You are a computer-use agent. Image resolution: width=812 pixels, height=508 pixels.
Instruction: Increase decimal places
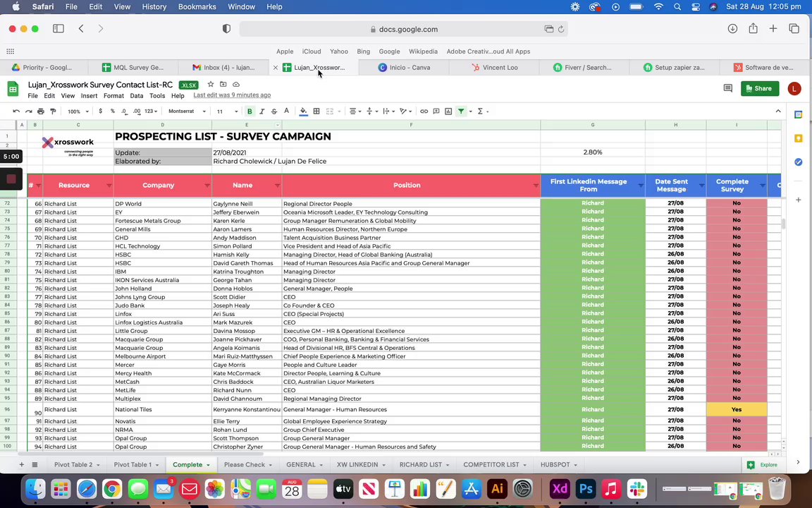(137, 111)
